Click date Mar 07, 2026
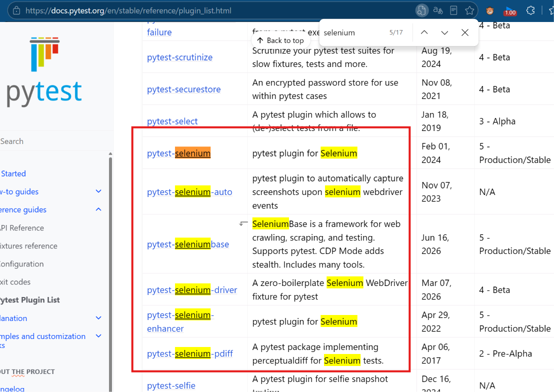Viewport: 554px width, 392px height. [436, 290]
